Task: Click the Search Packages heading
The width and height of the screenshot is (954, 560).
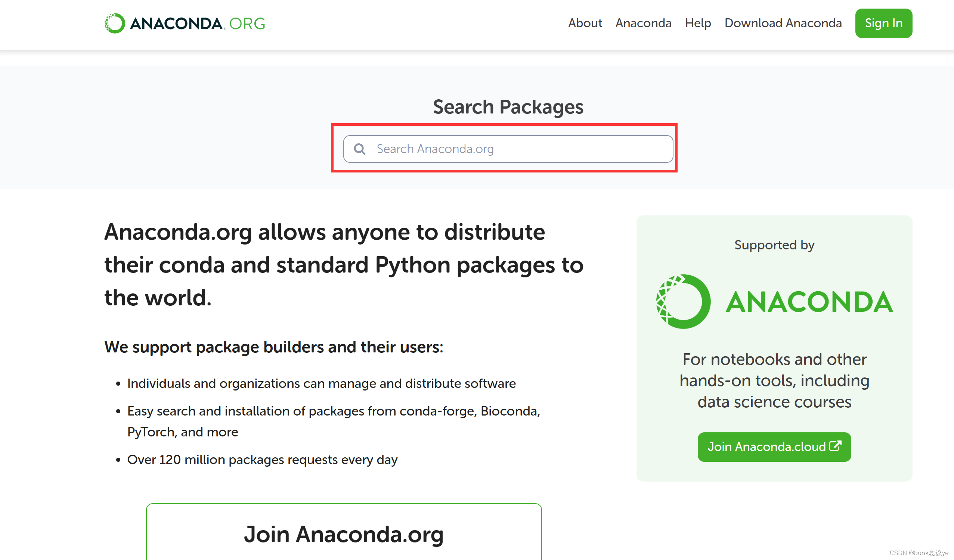Action: [508, 107]
